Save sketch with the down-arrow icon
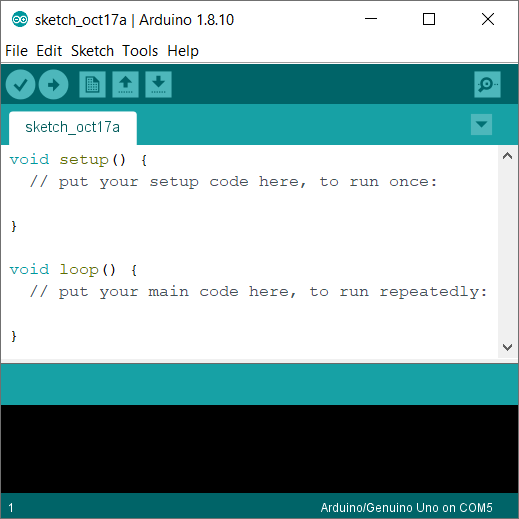Screen dimensions: 519x519 (158, 84)
